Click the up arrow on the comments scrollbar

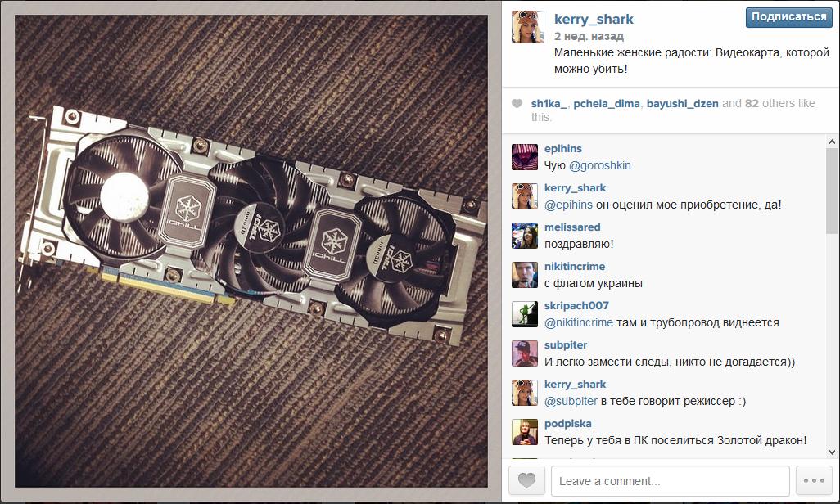[832, 142]
